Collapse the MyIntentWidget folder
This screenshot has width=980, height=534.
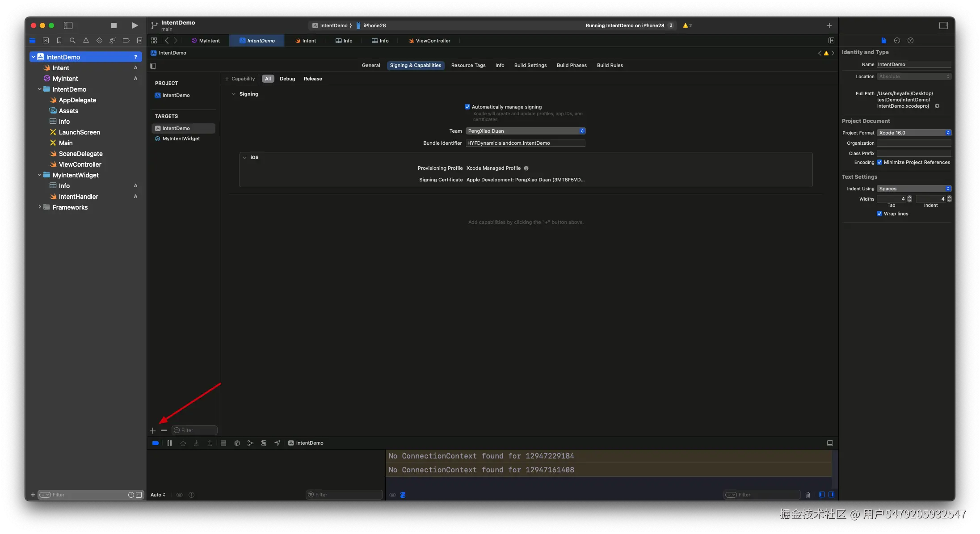(40, 175)
